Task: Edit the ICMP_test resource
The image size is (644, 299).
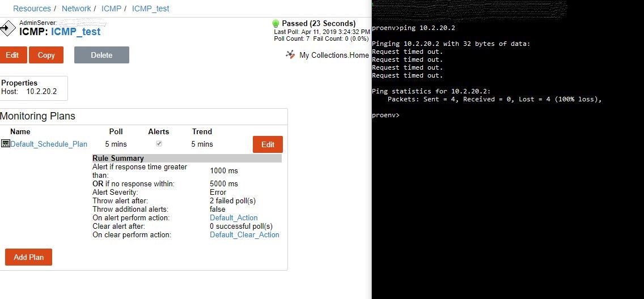Action: [x=12, y=55]
